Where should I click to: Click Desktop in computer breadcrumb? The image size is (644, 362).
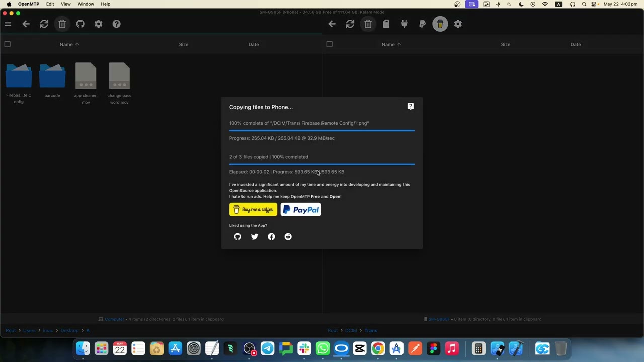coord(69,331)
